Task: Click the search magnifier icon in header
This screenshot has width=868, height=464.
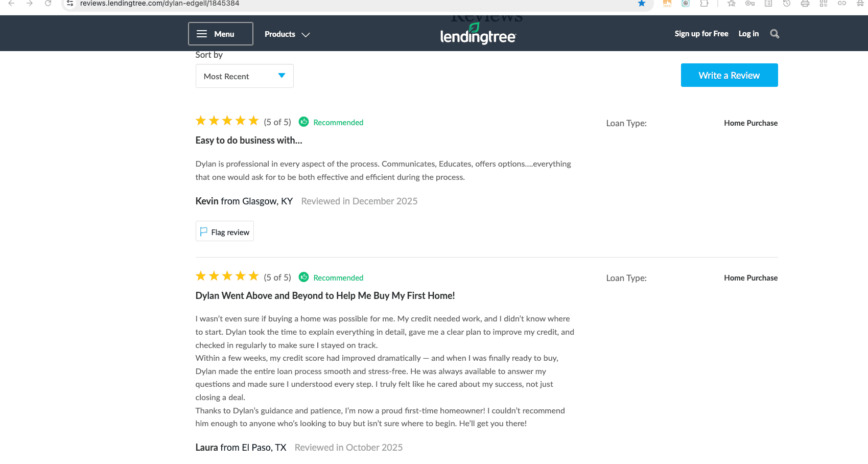Action: click(x=775, y=34)
